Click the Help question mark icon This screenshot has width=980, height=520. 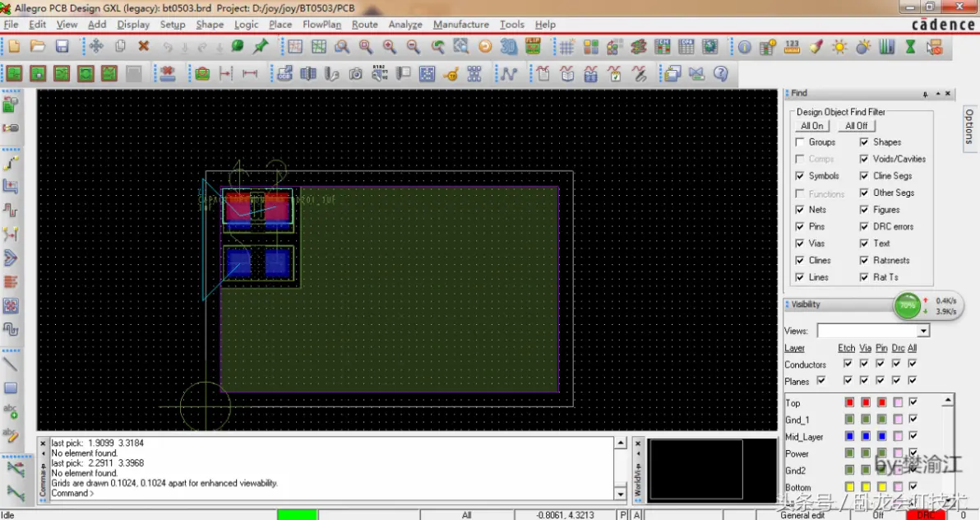point(721,74)
